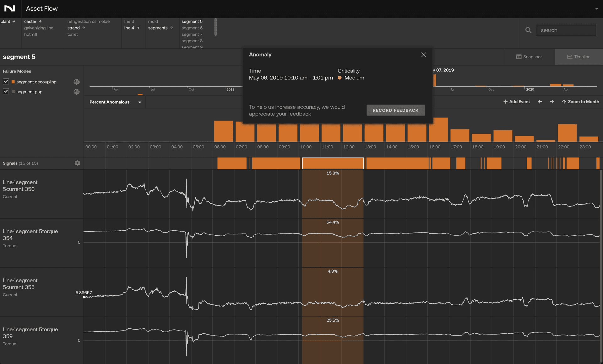Click the 16:00 hourly bar
This screenshot has height=364, width=603.
tap(438, 130)
